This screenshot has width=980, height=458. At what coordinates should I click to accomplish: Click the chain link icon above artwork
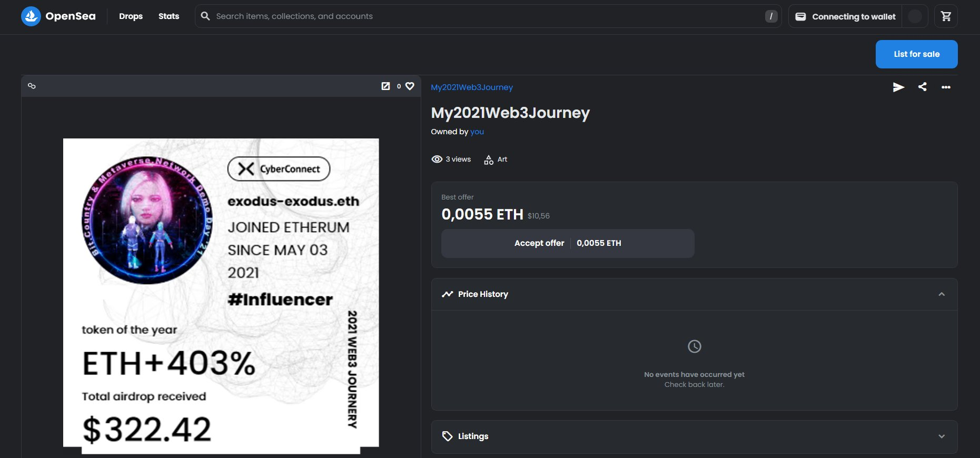[32, 86]
